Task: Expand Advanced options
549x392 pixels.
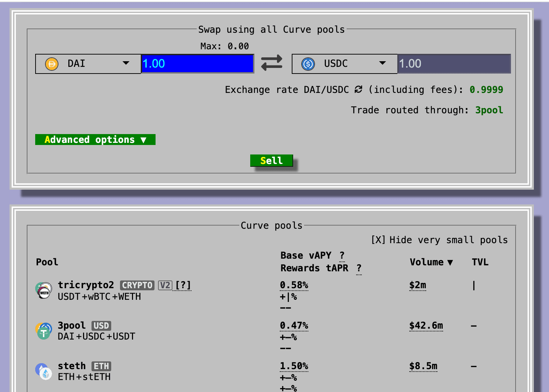Action: (95, 139)
